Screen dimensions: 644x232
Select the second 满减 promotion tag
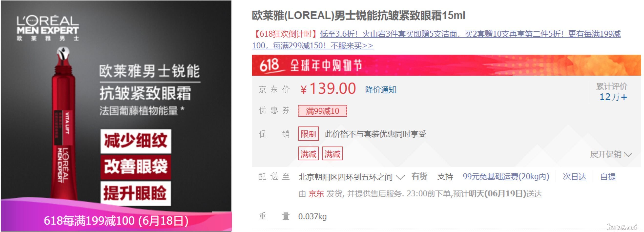(332, 154)
